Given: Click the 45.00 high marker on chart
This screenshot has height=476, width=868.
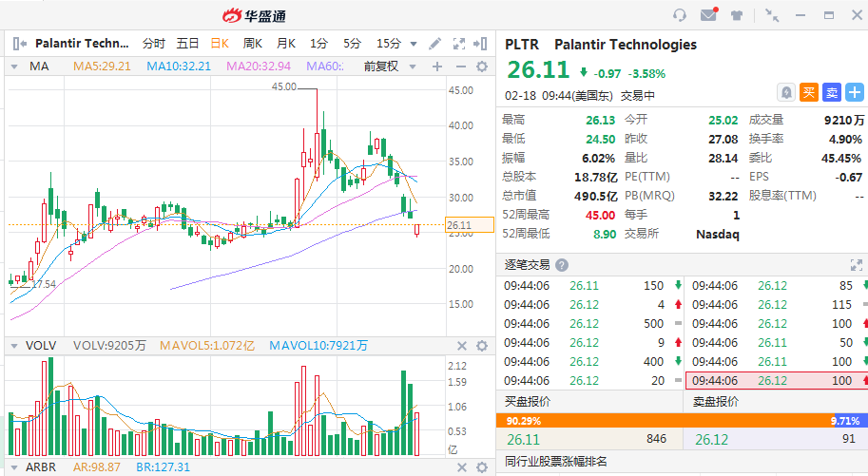Looking at the screenshot, I should point(284,86).
